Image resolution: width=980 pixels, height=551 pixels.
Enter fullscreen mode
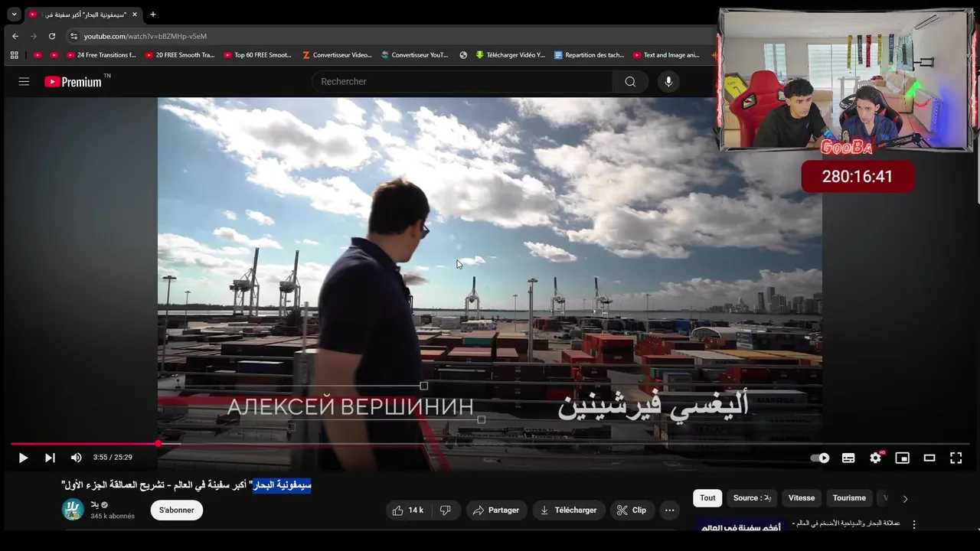[956, 458]
